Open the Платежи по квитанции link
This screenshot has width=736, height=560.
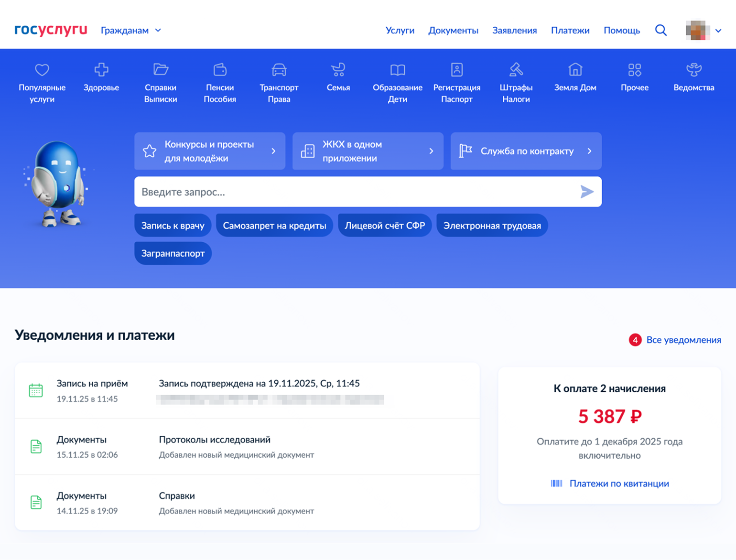[x=619, y=483]
